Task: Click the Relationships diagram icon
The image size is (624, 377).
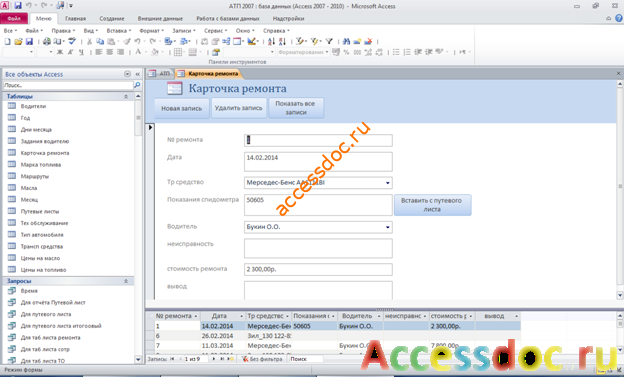Action: [226, 41]
